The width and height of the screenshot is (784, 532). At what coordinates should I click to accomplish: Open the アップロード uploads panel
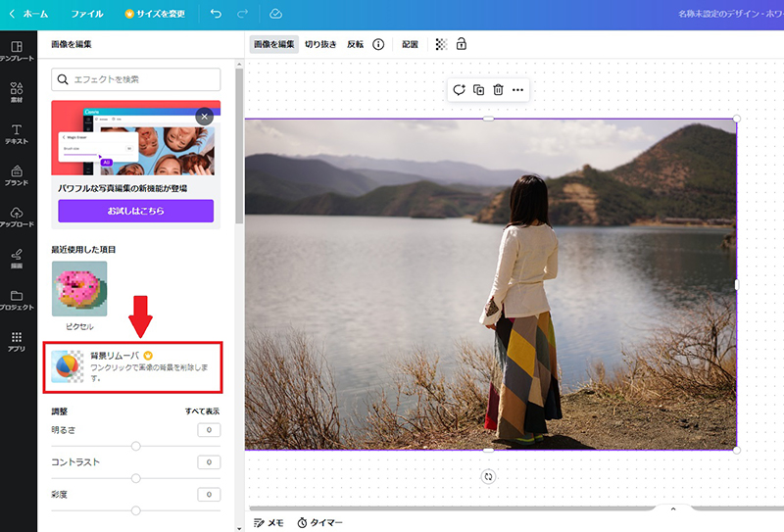(x=17, y=217)
